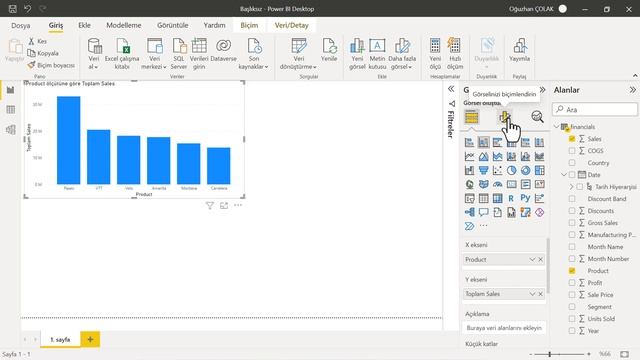Collapse the financials table tree

click(557, 127)
